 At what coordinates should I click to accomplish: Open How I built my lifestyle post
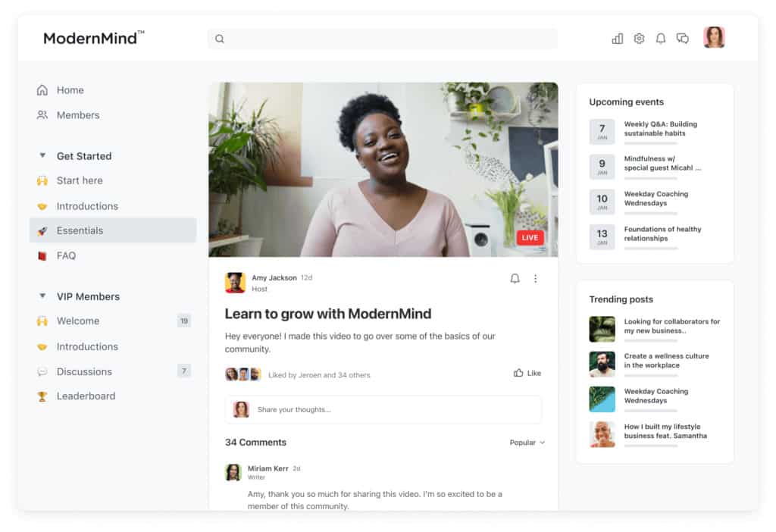tap(665, 431)
